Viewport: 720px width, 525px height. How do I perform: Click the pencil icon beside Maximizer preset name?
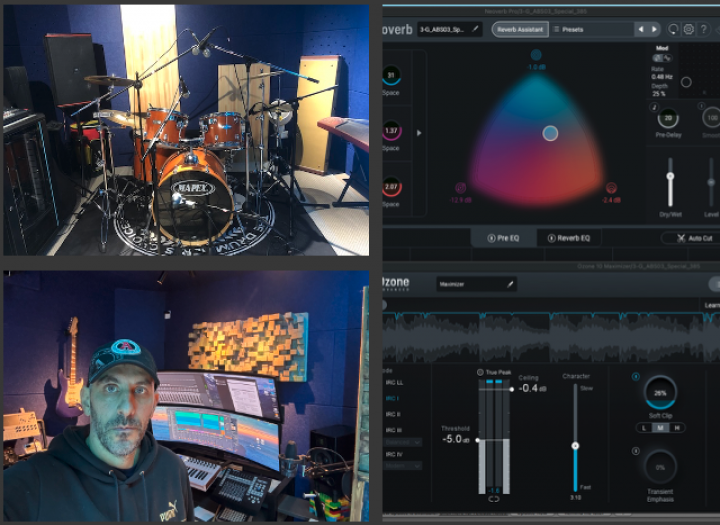508,284
